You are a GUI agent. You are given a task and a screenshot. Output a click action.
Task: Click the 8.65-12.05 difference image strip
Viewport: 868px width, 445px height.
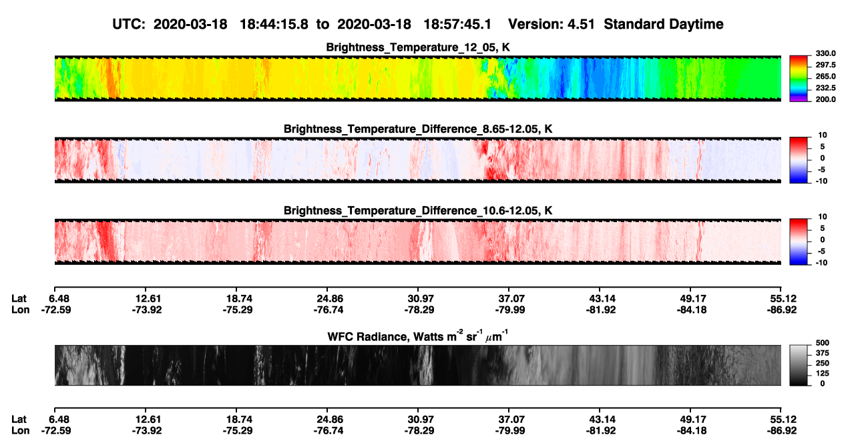pos(417,160)
